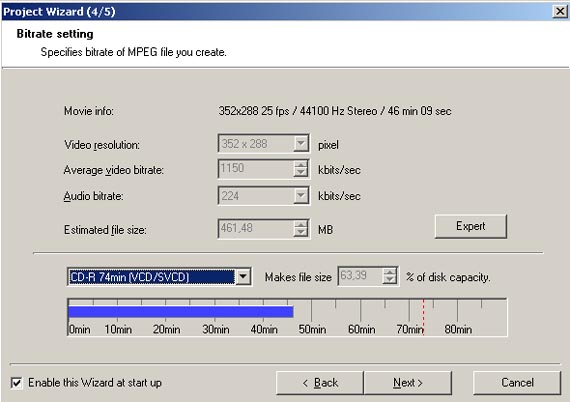Screen dimensions: 570x402
Task: Click the Estimated file size field
Action: click(256, 229)
